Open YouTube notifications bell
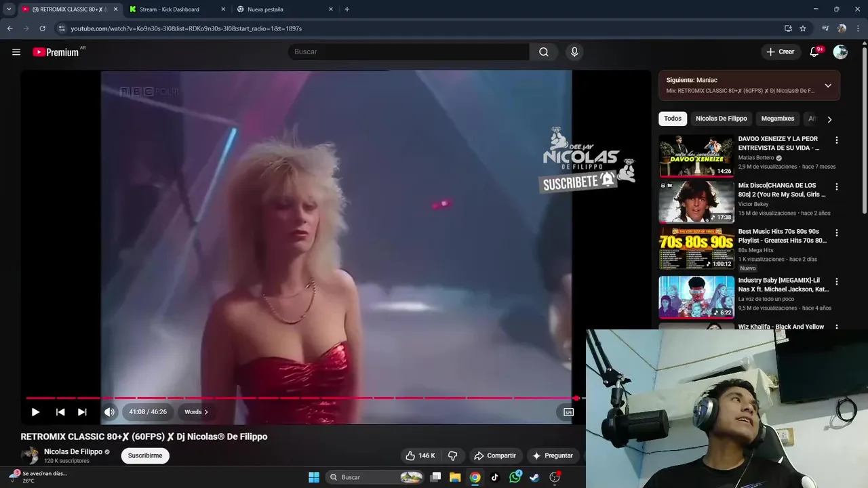The height and width of the screenshot is (488, 868). [815, 52]
